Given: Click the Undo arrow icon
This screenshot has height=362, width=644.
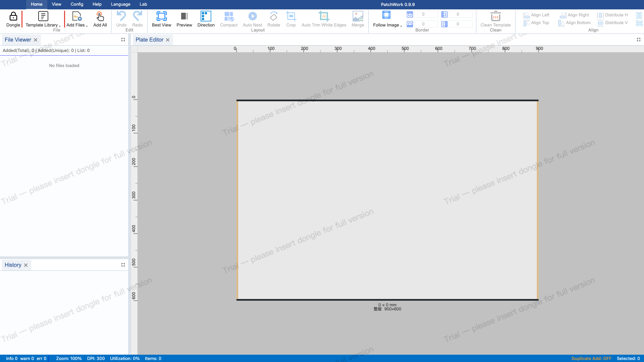Looking at the screenshot, I should pyautogui.click(x=121, y=16).
